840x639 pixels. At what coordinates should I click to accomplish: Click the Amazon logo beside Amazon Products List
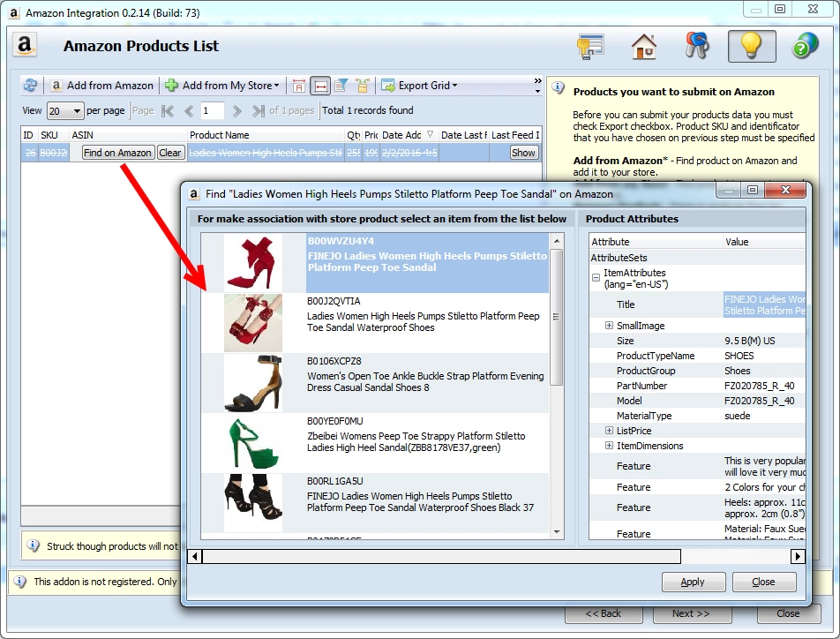pyautogui.click(x=25, y=45)
